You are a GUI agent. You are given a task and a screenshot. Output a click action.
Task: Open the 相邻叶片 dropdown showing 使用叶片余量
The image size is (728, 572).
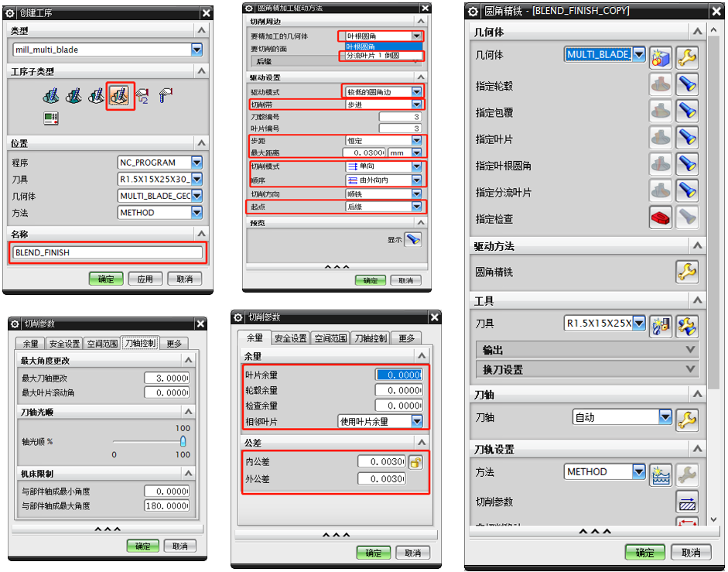click(x=417, y=421)
